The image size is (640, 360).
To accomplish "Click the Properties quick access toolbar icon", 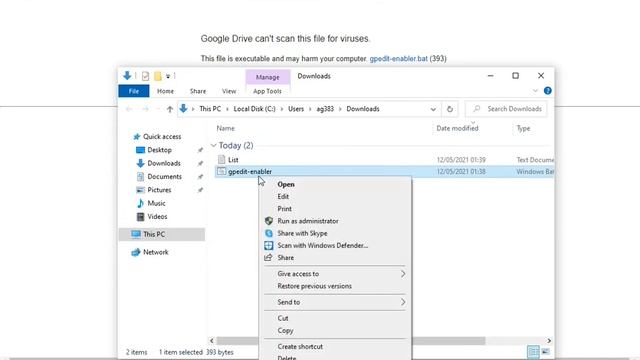I will (x=145, y=76).
